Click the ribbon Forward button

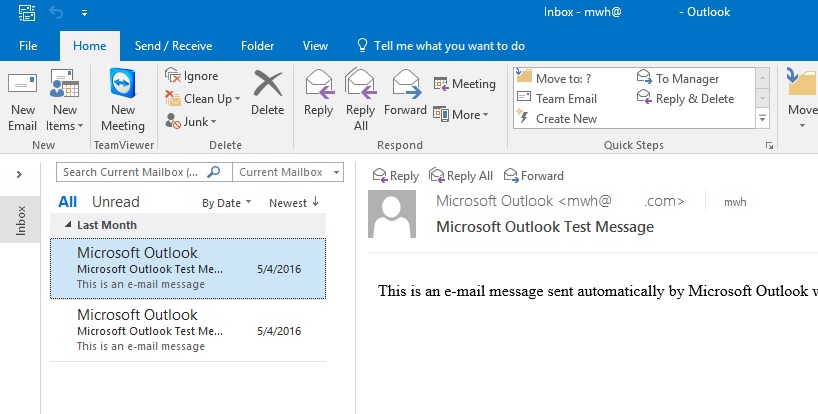[x=405, y=94]
